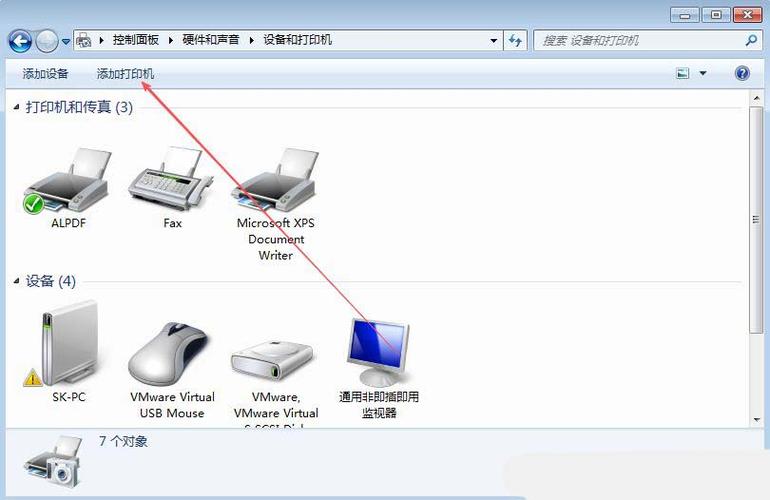Open the recent pages dropdown arrow
This screenshot has width=770, height=500.
66,42
